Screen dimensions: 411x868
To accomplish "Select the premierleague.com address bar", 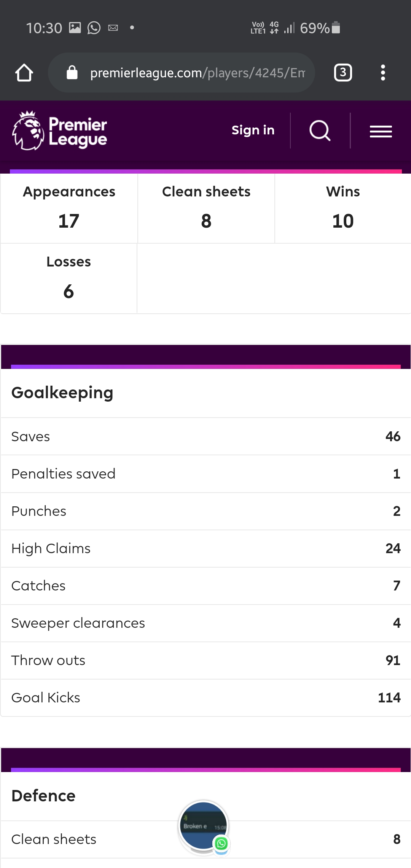I will coord(182,72).
